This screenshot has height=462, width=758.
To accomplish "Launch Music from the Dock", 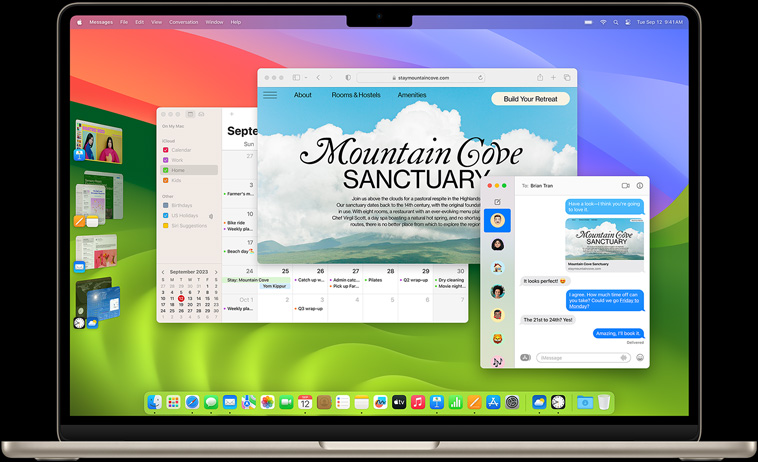I will (x=418, y=402).
